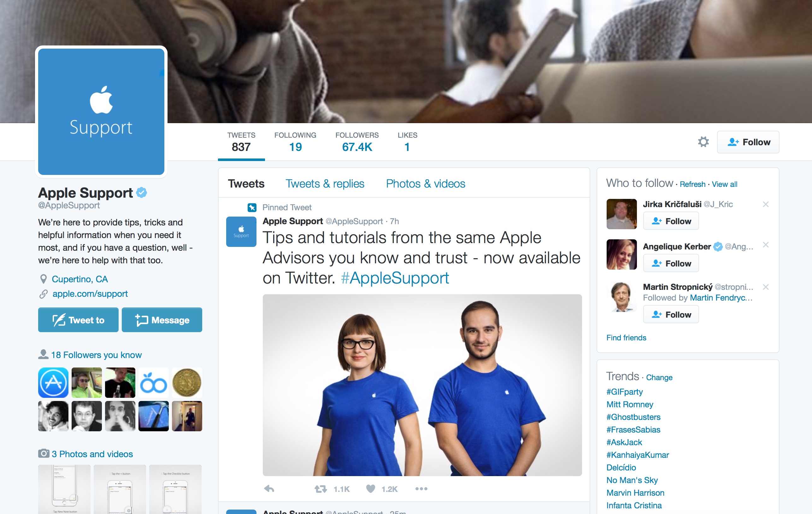This screenshot has height=514, width=812.
Task: Dismiss Martin Stropnický follow suggestion
Action: [765, 287]
